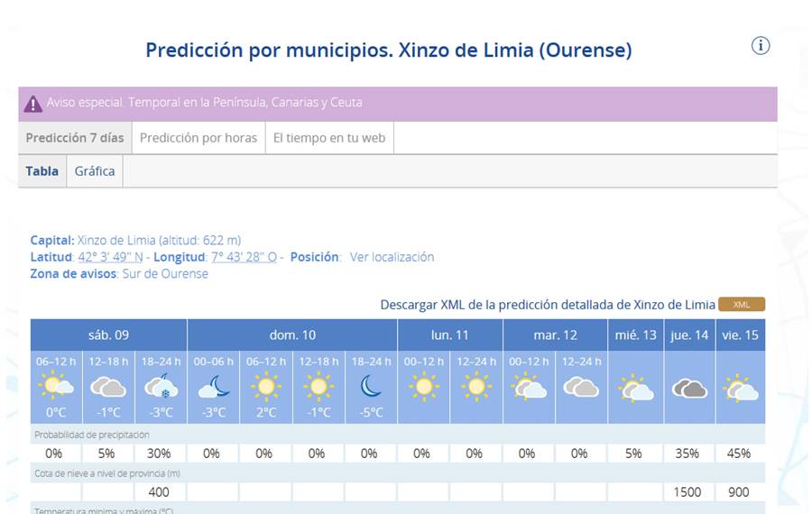812x514 pixels.
Task: Click the snow cloud icon for sáb. 09 18–24 h
Action: (161, 386)
